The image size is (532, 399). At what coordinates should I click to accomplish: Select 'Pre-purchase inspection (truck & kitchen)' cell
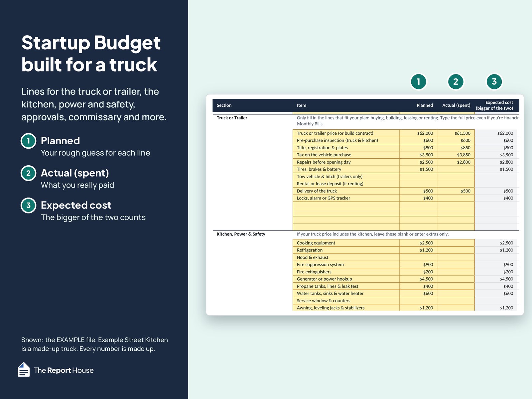coord(346,140)
